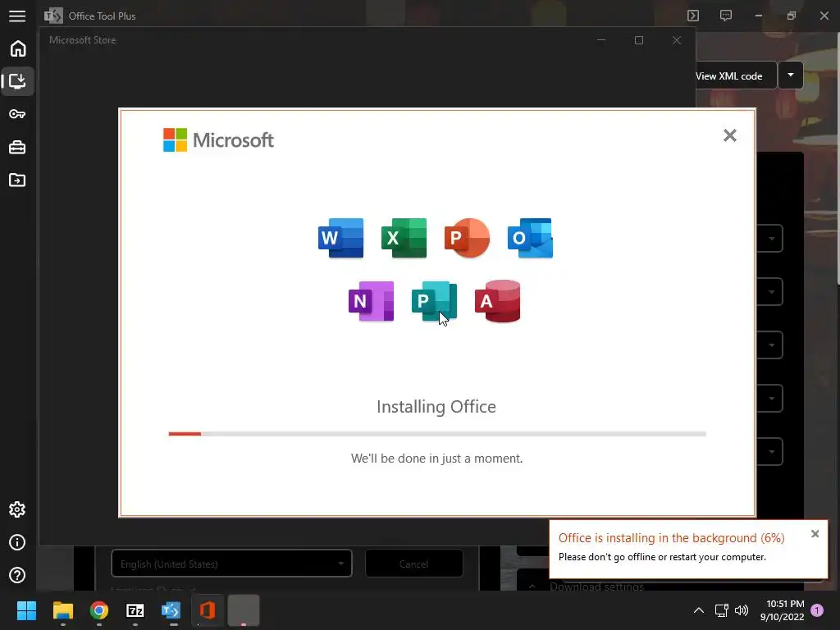Close the Installing Office dialog
This screenshot has height=630, width=840.
pos(729,135)
